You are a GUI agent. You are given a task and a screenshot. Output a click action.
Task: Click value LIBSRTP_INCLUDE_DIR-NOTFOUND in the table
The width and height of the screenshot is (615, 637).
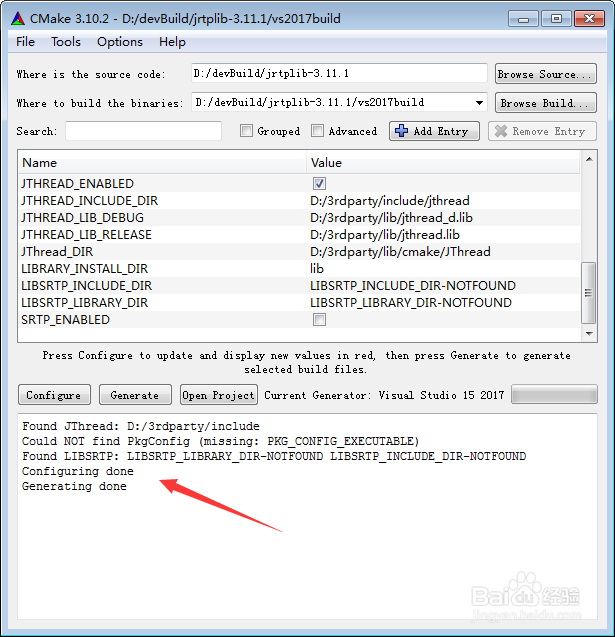(x=413, y=286)
